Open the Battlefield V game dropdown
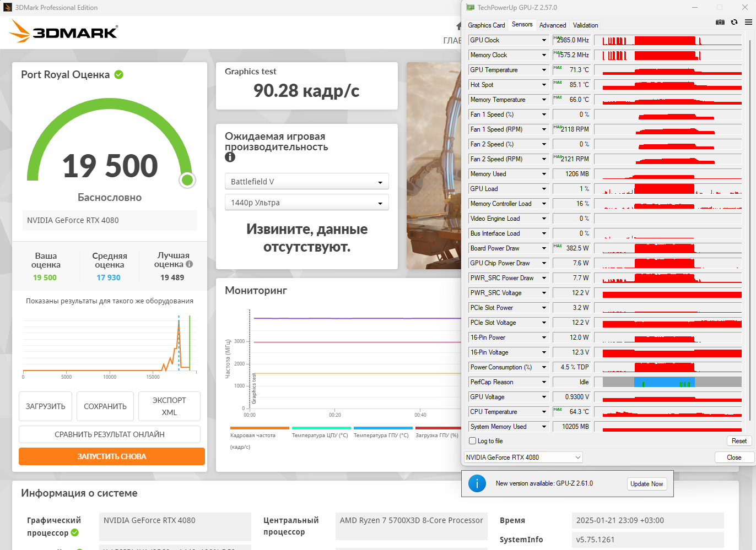The width and height of the screenshot is (756, 550). click(x=306, y=182)
